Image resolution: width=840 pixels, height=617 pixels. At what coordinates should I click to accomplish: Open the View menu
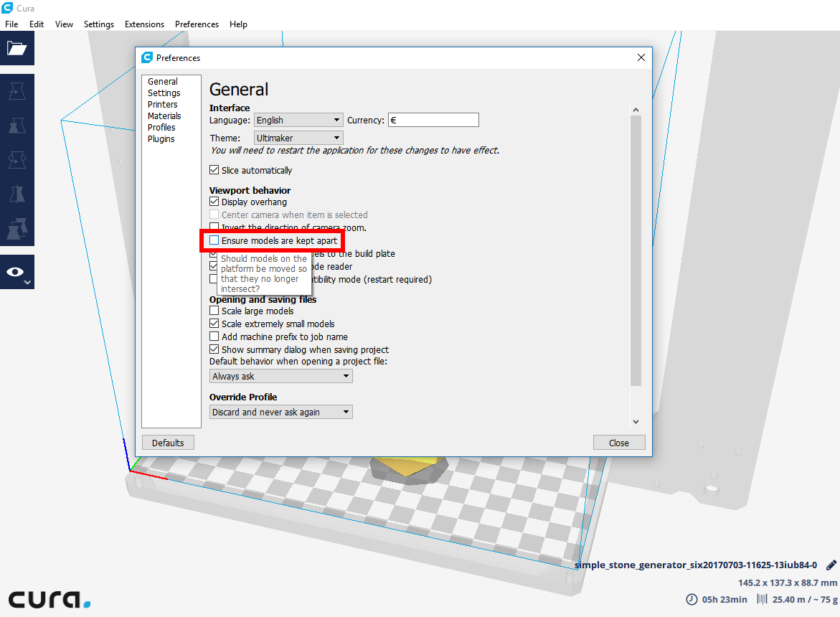[x=64, y=24]
